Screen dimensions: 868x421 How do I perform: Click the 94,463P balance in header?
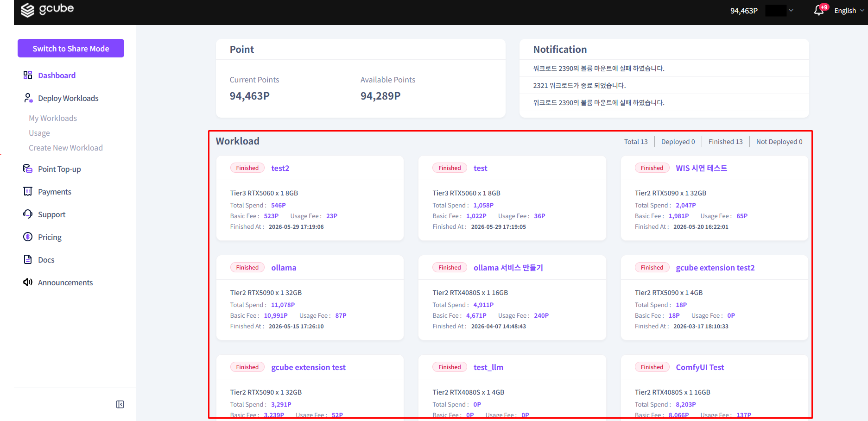coord(744,11)
